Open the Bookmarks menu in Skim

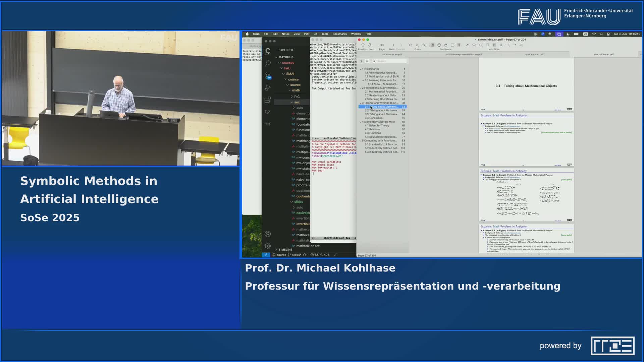[x=339, y=34]
